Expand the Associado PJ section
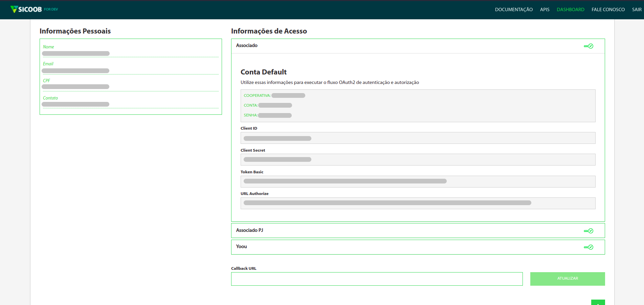The width and height of the screenshot is (644, 305). pos(249,231)
